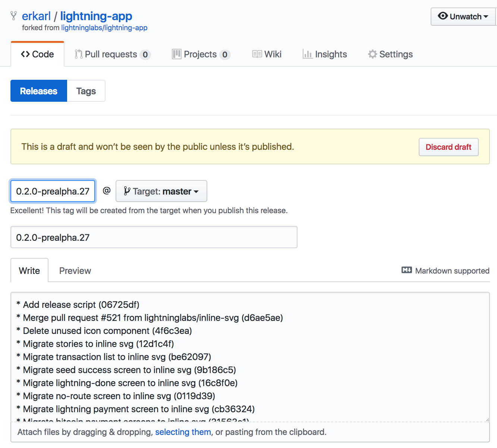Select the Write tab
The height and width of the screenshot is (448, 497).
point(29,271)
